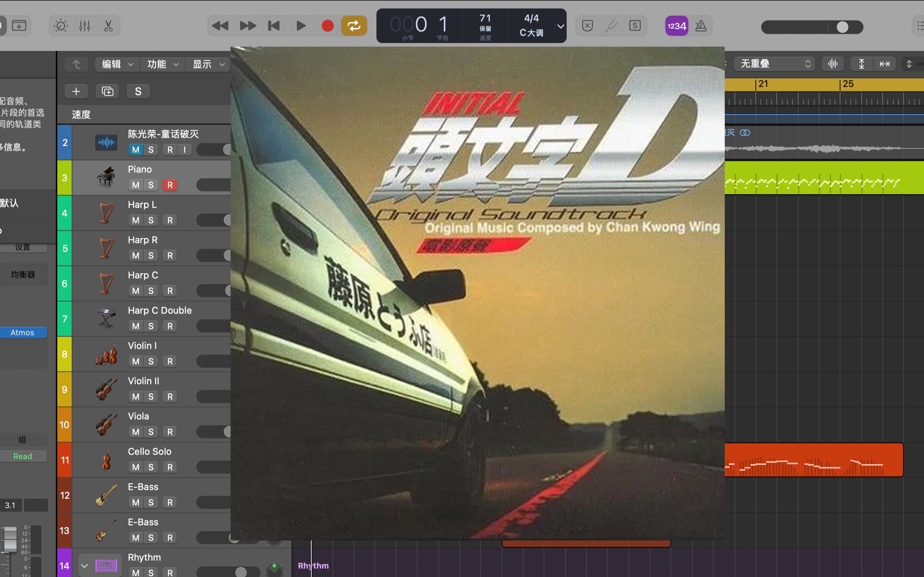
Task: Toggle the tuner icon
Action: tap(611, 26)
